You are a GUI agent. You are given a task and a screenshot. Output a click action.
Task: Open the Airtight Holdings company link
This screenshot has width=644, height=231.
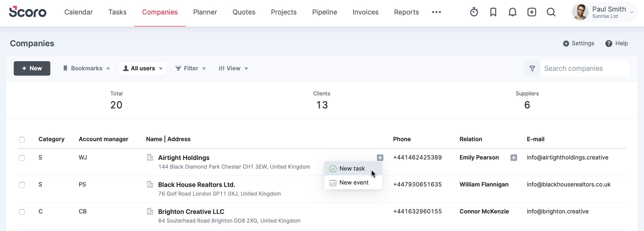(184, 158)
